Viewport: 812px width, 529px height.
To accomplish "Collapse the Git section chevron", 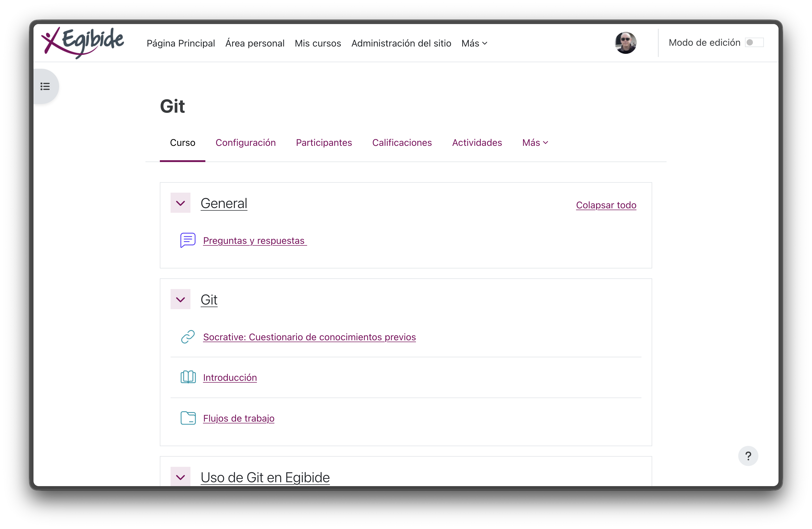I will coord(181,300).
